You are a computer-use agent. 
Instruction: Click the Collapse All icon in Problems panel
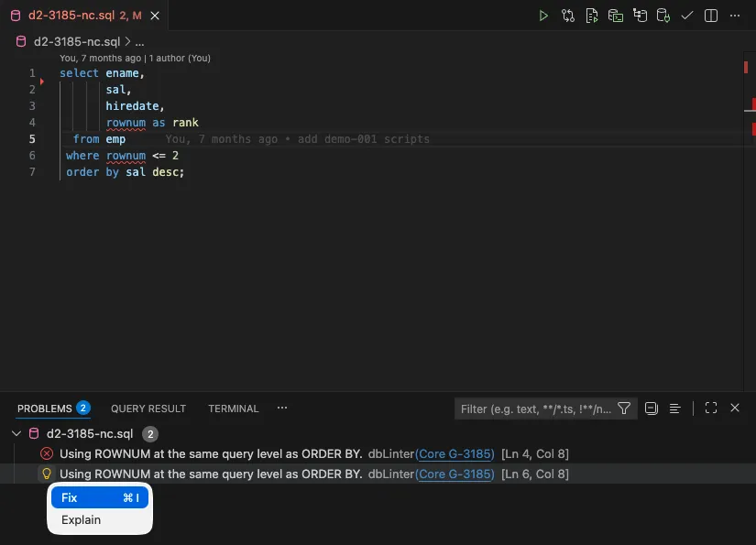coord(652,409)
